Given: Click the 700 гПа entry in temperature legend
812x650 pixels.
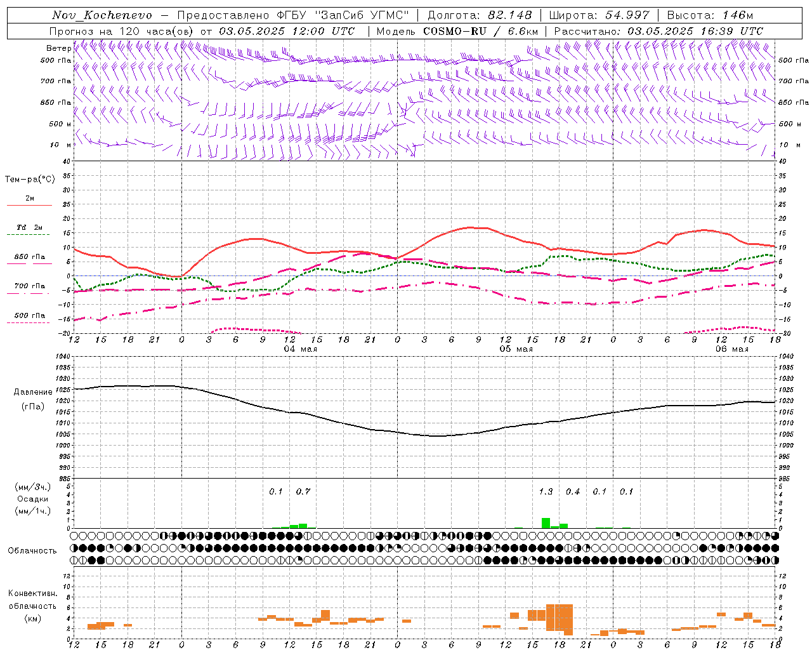Looking at the screenshot, I should 30,286.
